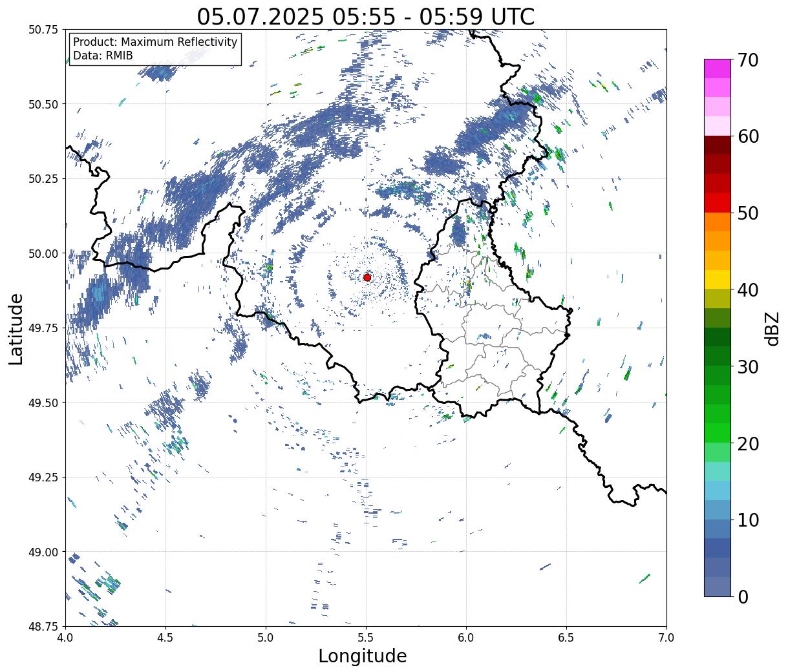Click the latitude tick label 50.25
The height and width of the screenshot is (672, 788).
click(x=43, y=178)
